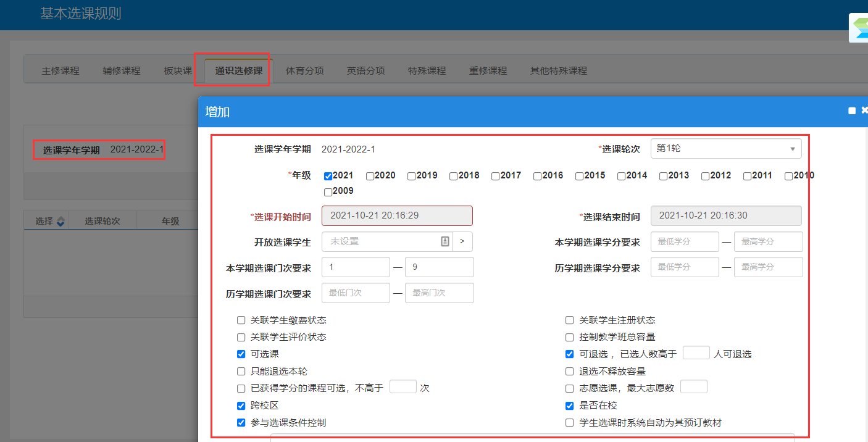Open the 选课轮次 dropdown showing 第1轮
868x442 pixels.
[x=725, y=149]
